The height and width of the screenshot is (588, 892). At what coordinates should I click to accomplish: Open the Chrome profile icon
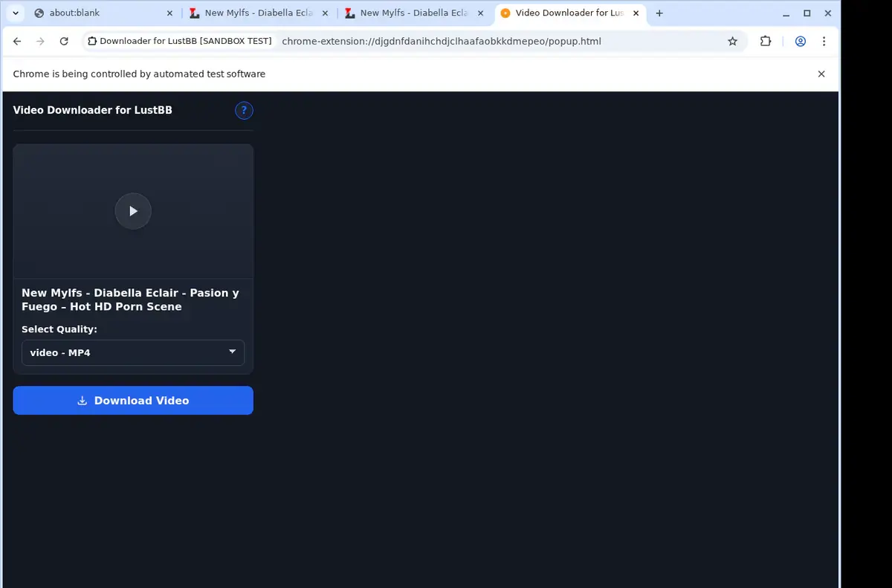click(x=801, y=42)
